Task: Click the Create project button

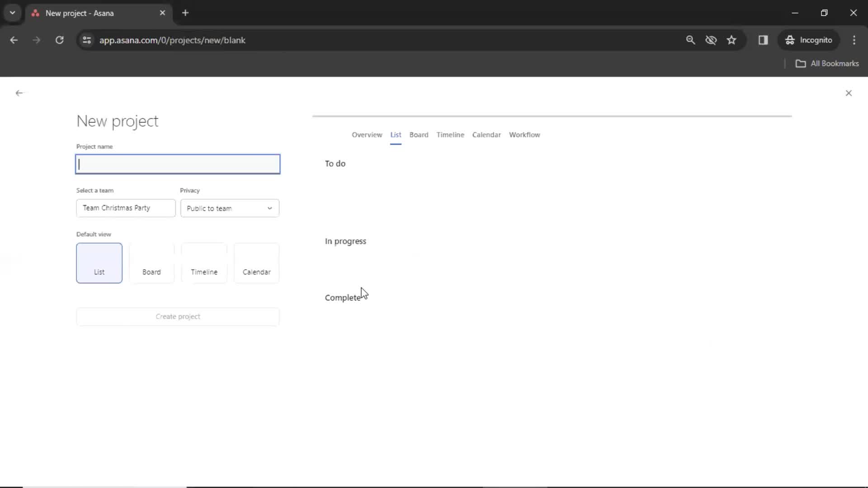Action: pos(178,316)
